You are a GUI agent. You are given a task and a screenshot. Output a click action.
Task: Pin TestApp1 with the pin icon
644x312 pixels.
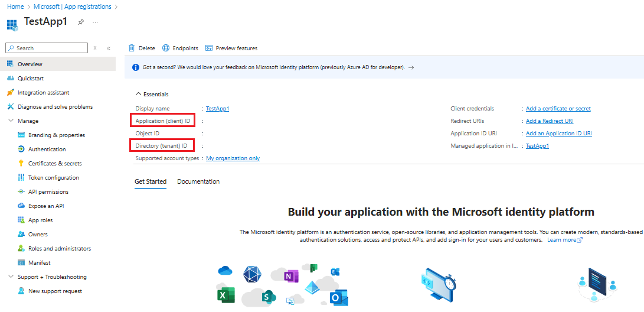click(81, 22)
